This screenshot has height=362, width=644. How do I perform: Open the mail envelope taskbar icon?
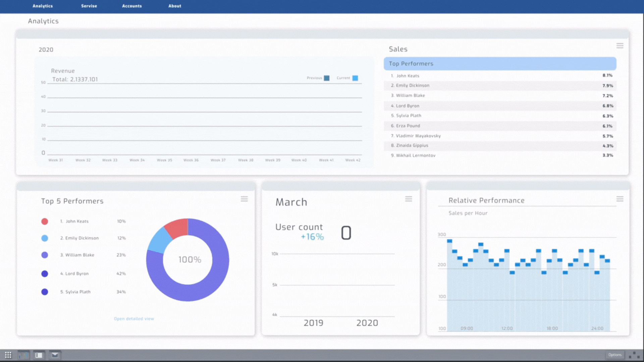pos(55,355)
